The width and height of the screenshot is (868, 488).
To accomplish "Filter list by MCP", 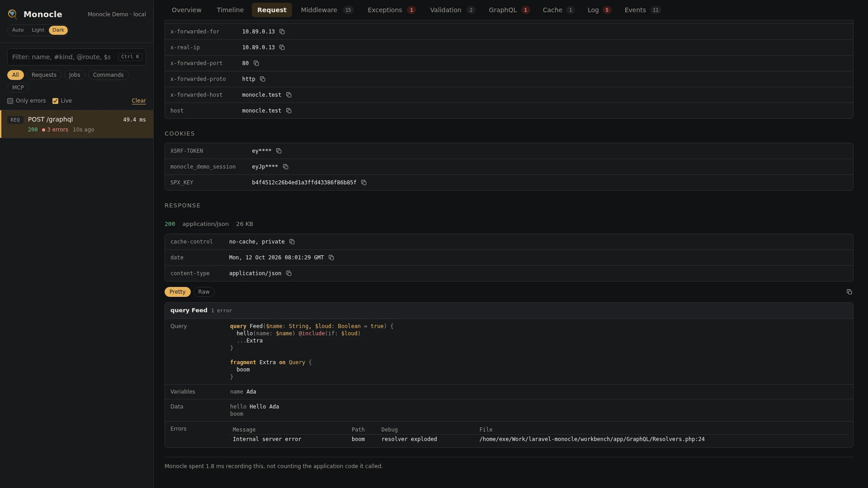I will tap(18, 88).
